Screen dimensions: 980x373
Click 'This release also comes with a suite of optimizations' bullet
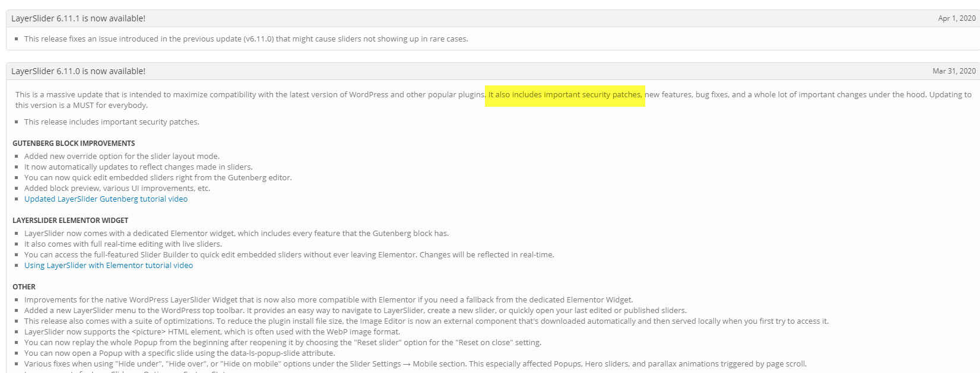426,321
